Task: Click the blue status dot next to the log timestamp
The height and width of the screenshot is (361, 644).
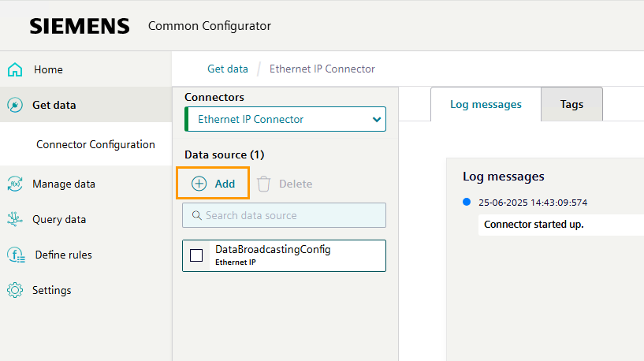Action: coord(467,202)
